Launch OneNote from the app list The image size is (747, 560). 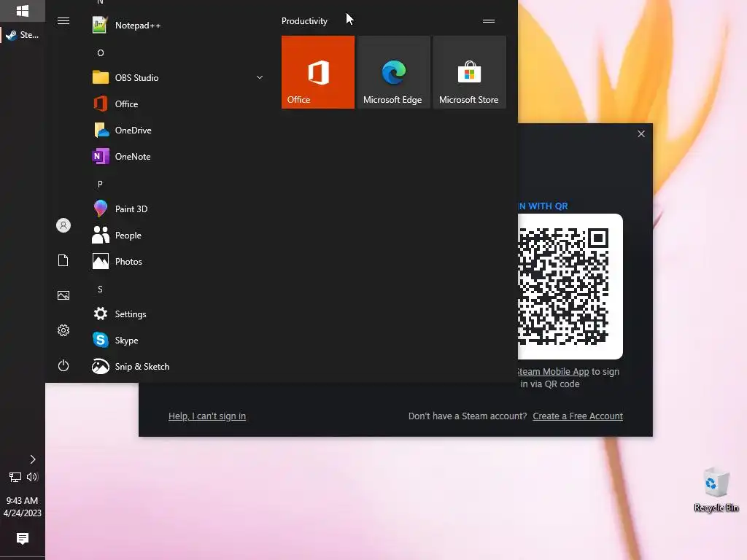click(x=177, y=156)
